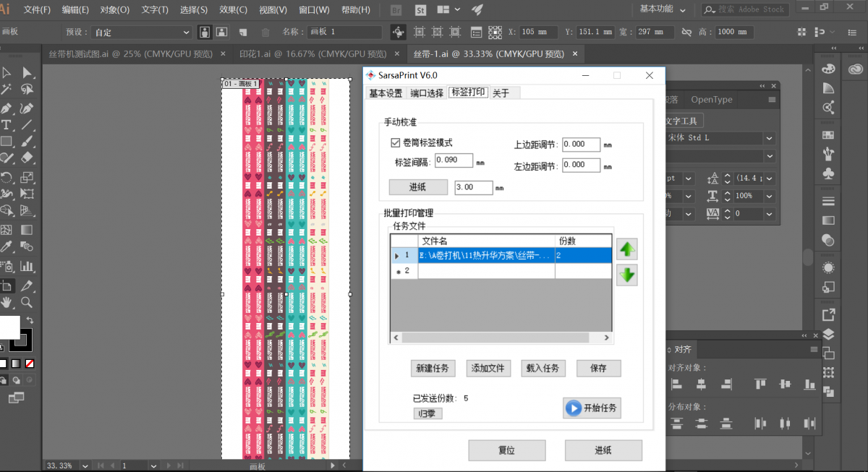Select the Zoom magnifier tool

(x=27, y=302)
